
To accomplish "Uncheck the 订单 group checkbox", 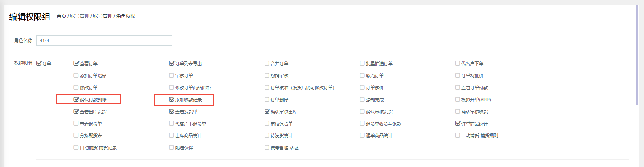I will 38,63.
